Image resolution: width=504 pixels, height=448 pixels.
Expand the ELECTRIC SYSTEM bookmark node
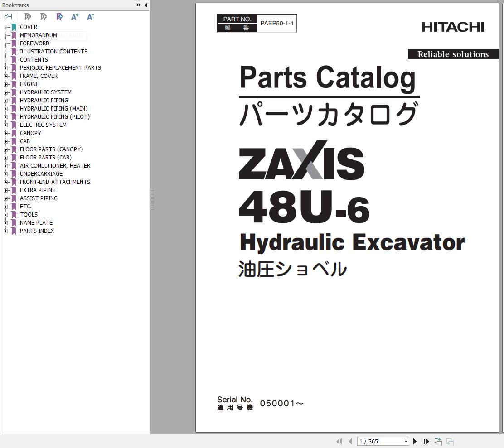click(5, 125)
